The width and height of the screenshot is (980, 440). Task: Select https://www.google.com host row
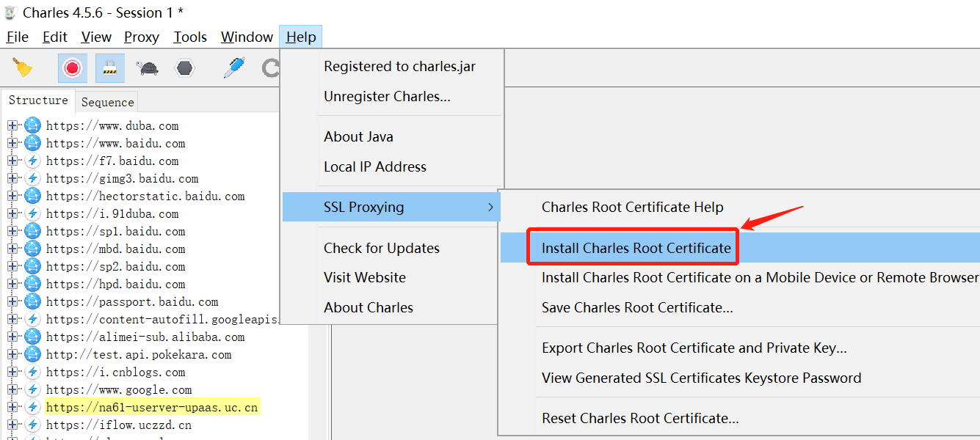[x=119, y=389]
